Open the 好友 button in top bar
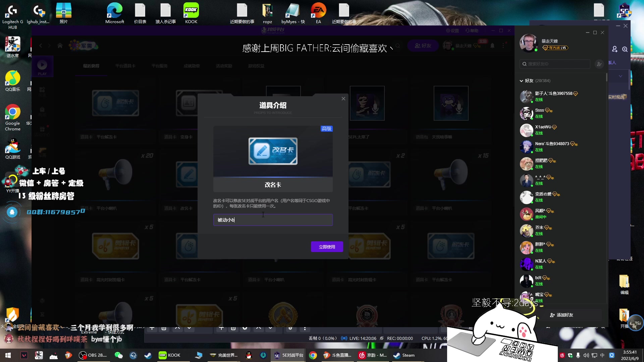 pos(423,46)
